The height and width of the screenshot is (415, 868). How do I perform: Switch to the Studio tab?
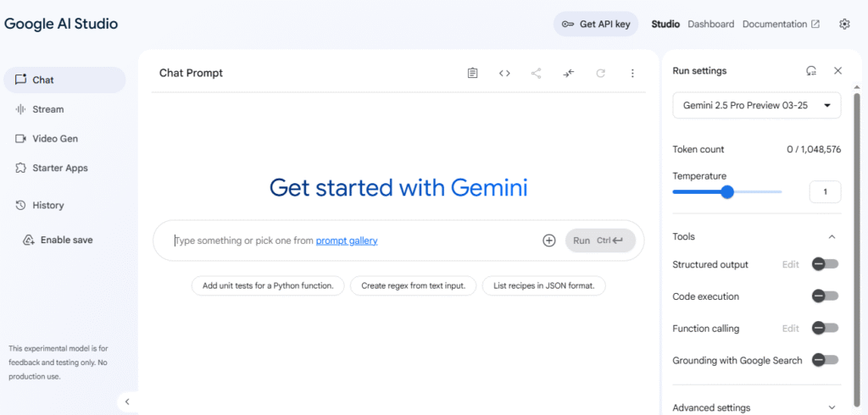[x=665, y=25]
